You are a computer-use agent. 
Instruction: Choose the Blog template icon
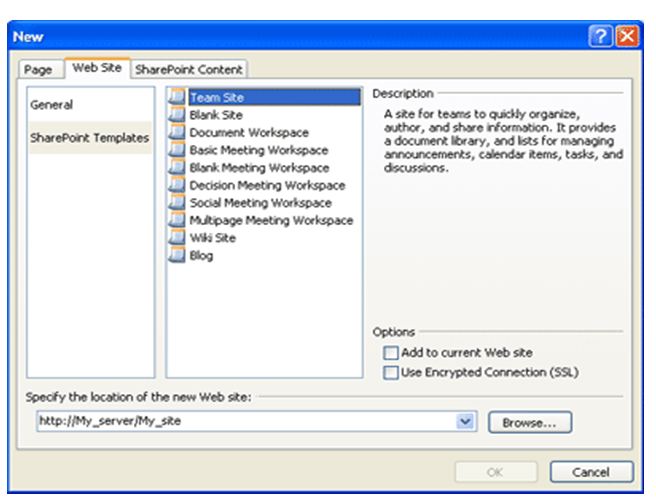178,255
